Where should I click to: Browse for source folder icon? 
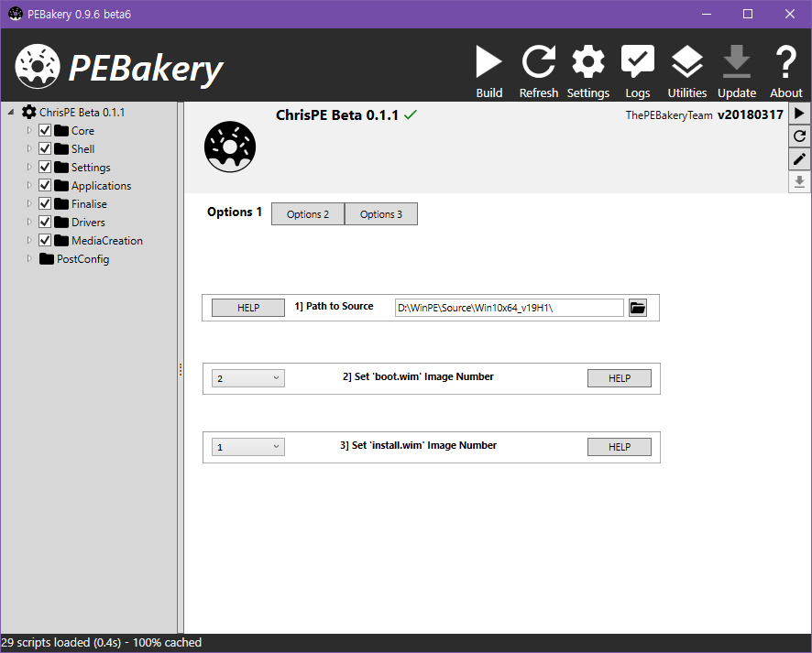click(638, 308)
